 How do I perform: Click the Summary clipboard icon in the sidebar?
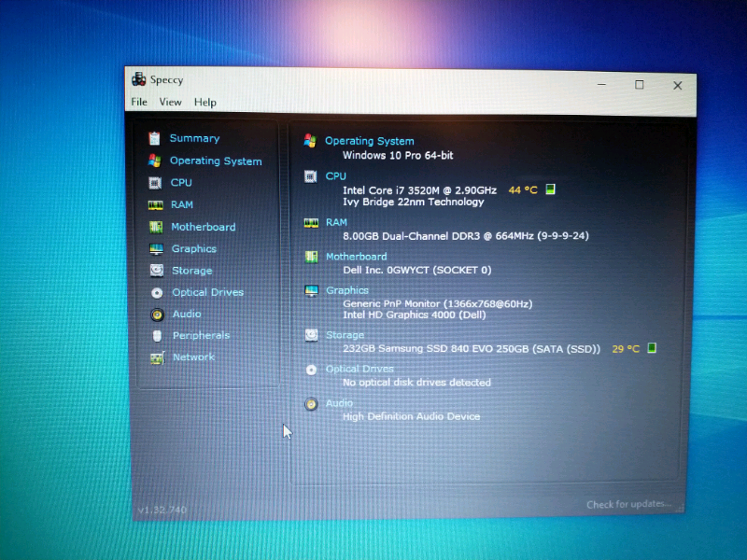[x=154, y=138]
